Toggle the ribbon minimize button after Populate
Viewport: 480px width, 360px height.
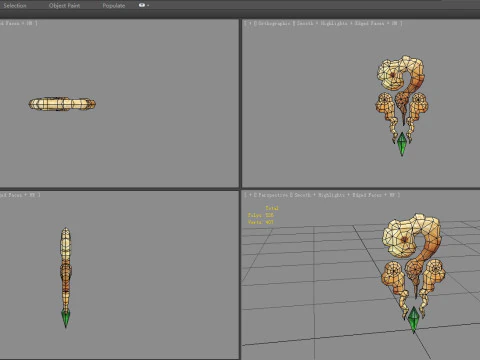[142, 5]
